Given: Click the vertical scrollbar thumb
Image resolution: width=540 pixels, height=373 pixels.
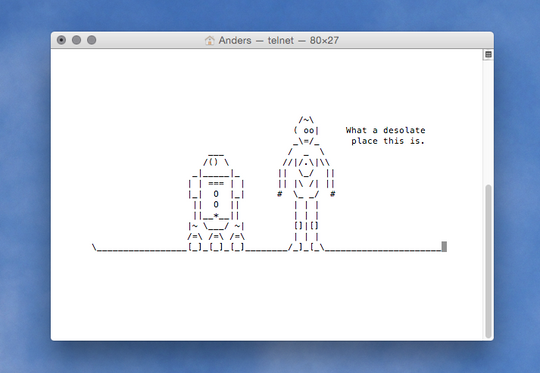Looking at the screenshot, I should pyautogui.click(x=488, y=261).
